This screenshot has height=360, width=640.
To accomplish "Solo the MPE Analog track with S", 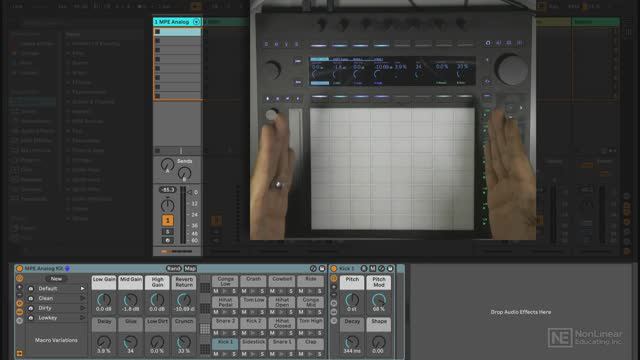I will (x=167, y=232).
